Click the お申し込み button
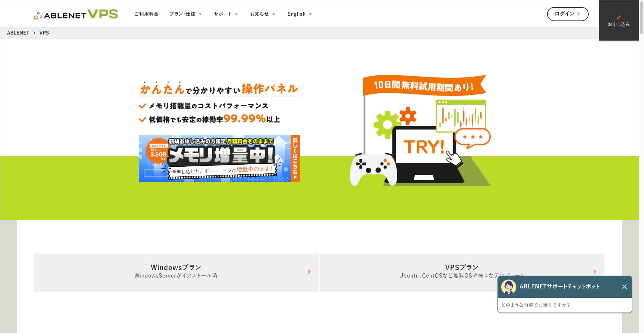 [619, 20]
